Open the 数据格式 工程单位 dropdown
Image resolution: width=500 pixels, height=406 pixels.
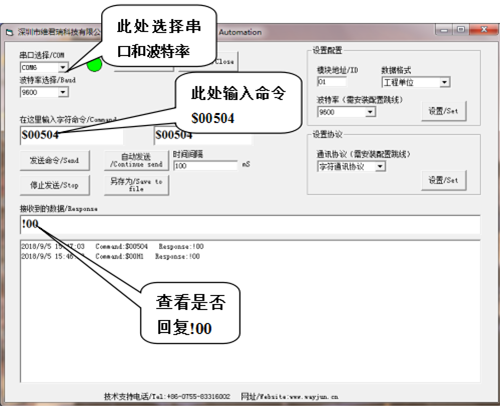click(444, 82)
